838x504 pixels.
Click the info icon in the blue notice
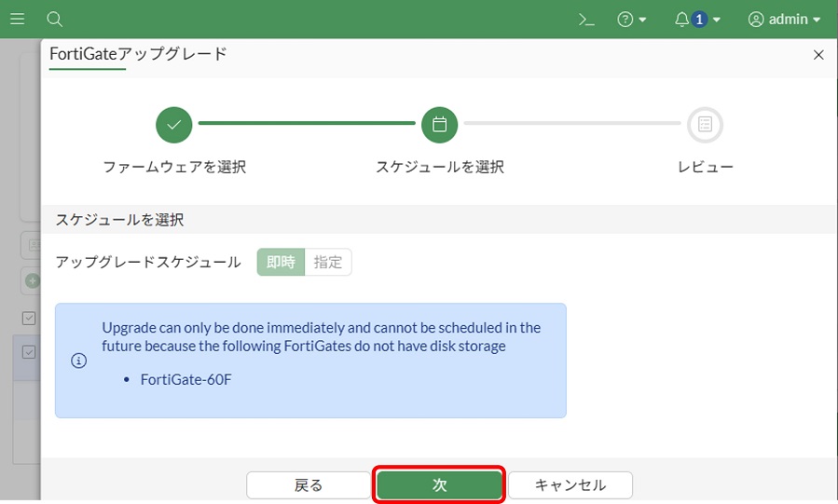79,361
